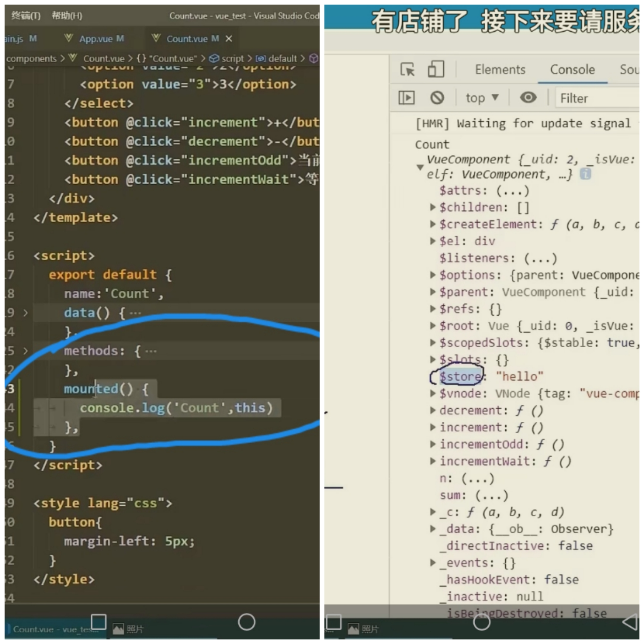Show the console sidebar panel icon
644x644 pixels.
[406, 98]
